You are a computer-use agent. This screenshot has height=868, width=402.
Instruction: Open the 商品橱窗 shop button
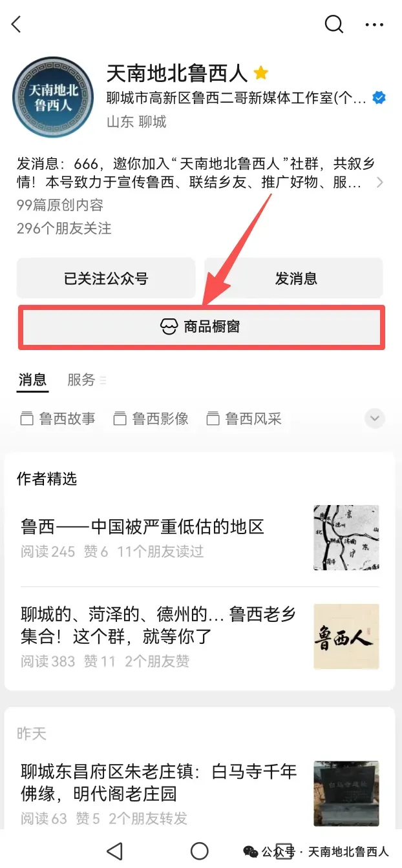(x=202, y=327)
